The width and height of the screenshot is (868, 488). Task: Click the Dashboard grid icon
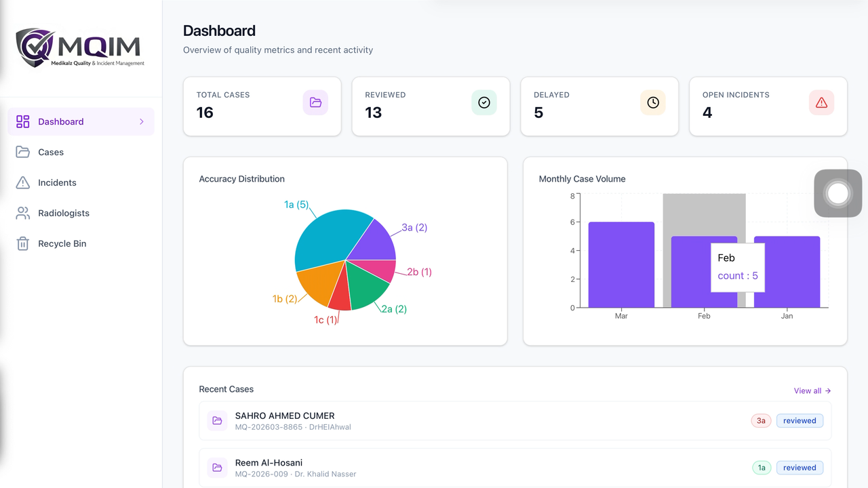pyautogui.click(x=23, y=121)
